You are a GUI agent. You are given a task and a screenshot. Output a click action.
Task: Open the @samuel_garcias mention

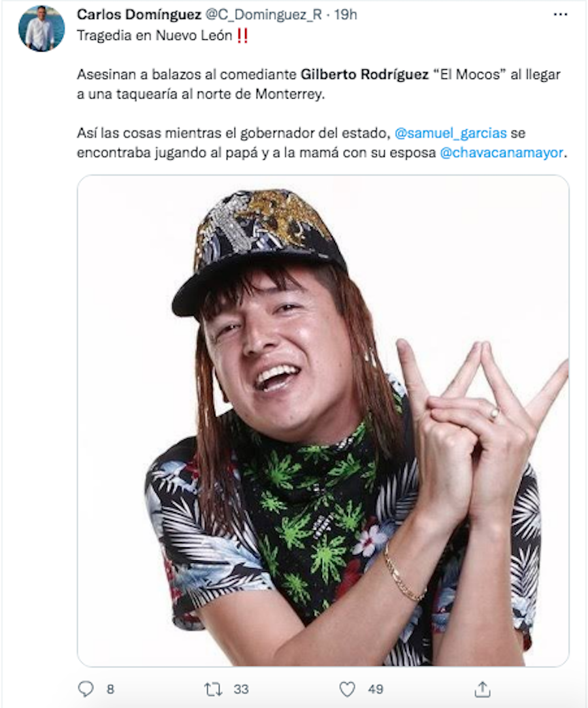[450, 133]
